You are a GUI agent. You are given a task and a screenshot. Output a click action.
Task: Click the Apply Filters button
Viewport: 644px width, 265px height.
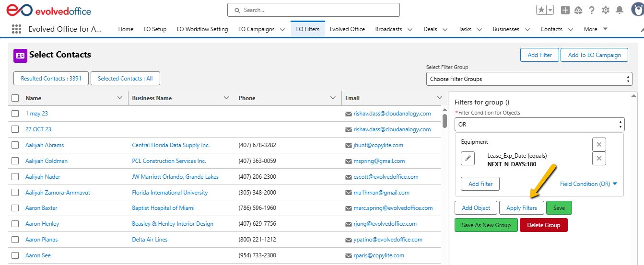click(522, 208)
